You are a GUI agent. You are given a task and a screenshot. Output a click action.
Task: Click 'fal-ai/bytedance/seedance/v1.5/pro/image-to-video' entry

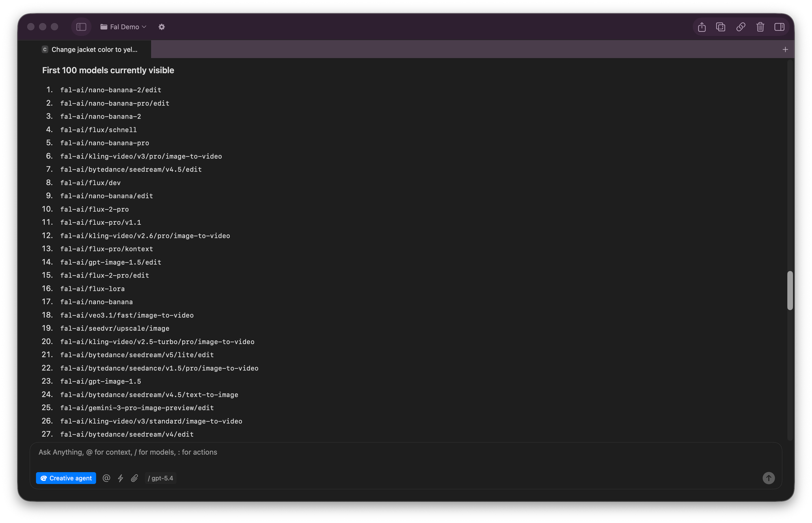(160, 368)
